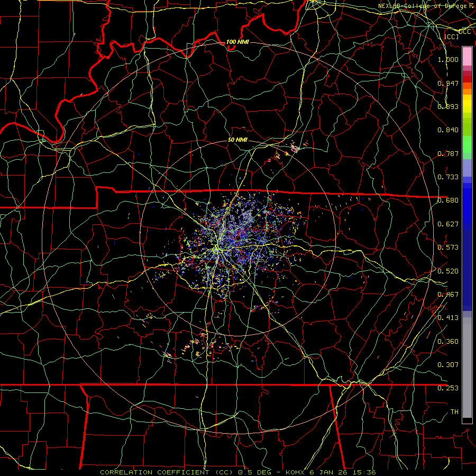Click the 0.733 legend value
476x476 pixels.
pos(448,177)
